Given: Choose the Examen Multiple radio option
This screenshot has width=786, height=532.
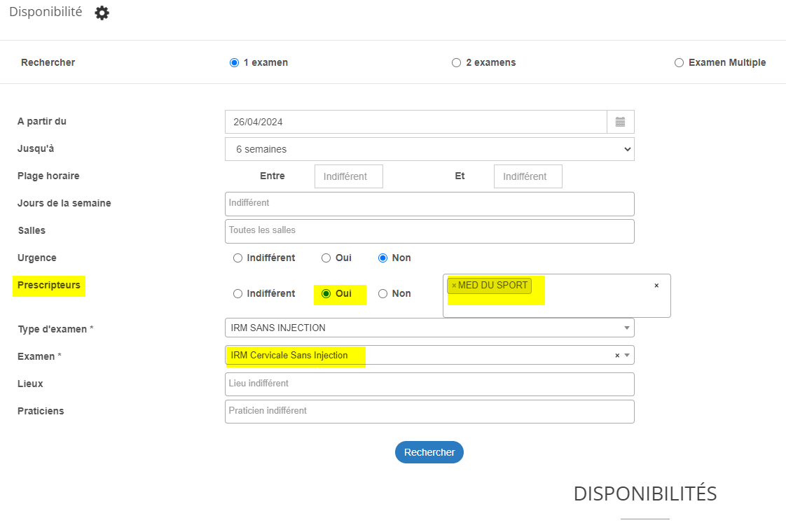Looking at the screenshot, I should (679, 62).
